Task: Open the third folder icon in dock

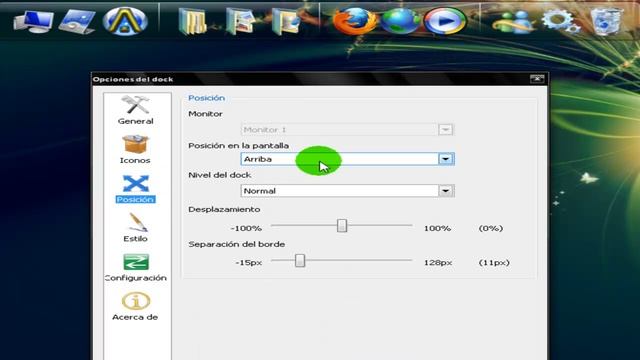Action: click(x=287, y=21)
